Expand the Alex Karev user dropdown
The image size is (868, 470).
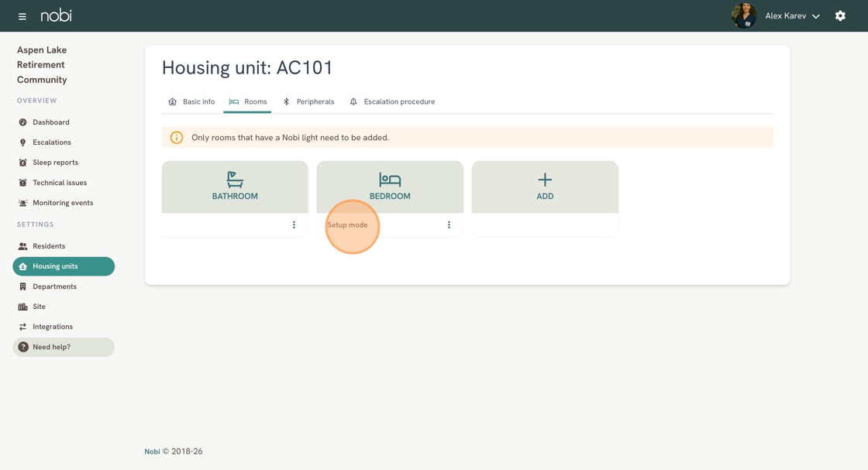point(815,16)
